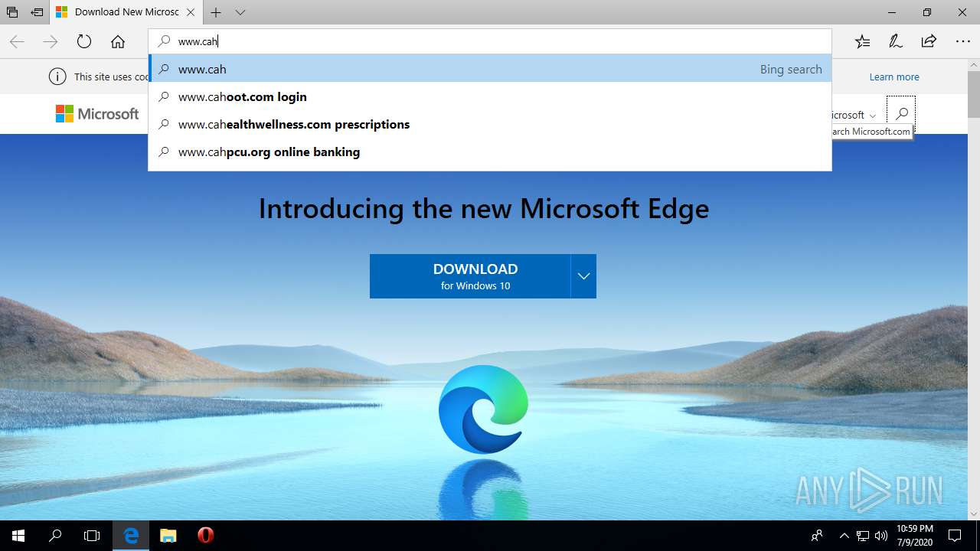The width and height of the screenshot is (980, 551).
Task: Set these tabs aside icon
Action: [37, 12]
